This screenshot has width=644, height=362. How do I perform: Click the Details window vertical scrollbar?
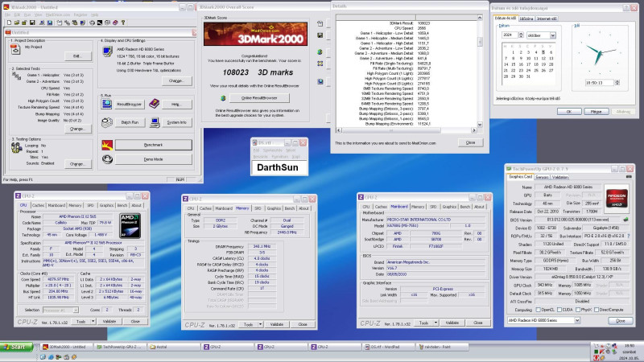point(480,72)
